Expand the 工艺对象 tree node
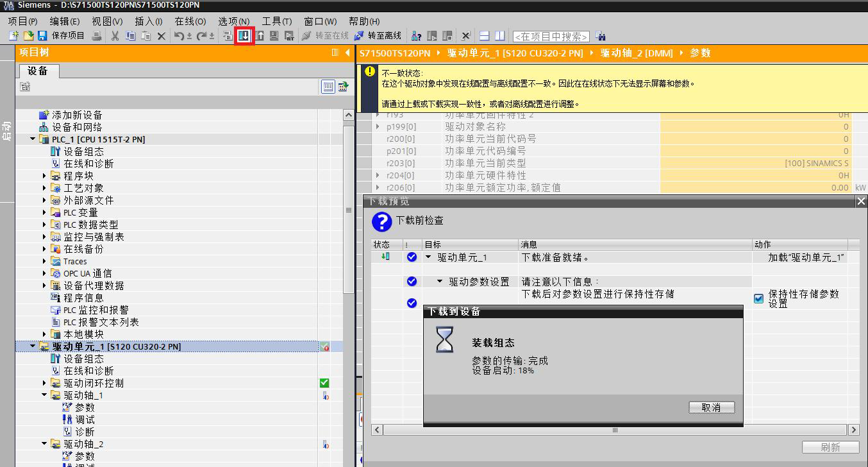Screen dimensions: 868x467 click(44, 188)
